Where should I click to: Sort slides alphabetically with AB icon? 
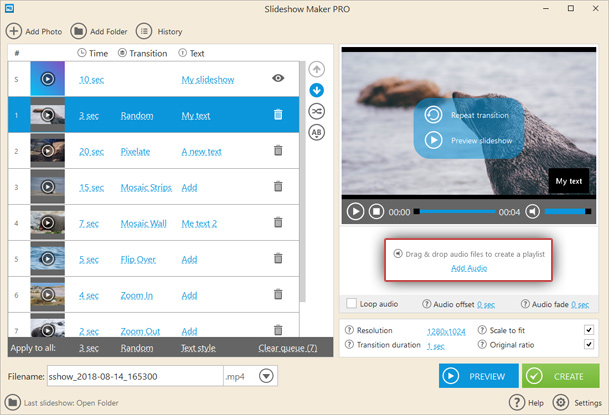pos(317,132)
